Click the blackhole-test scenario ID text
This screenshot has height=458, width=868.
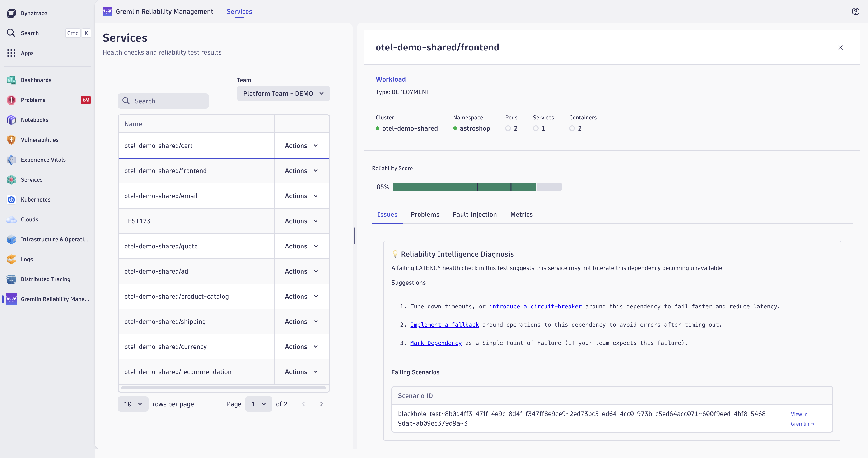583,418
